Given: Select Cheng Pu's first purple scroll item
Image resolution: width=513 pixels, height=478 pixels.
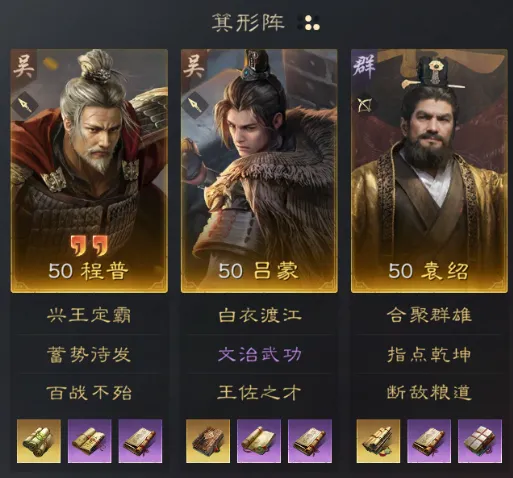Looking at the screenshot, I should coord(89,441).
